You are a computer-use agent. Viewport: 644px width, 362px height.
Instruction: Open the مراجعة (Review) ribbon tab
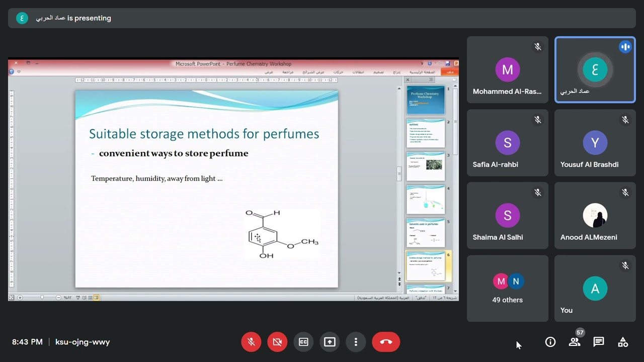[x=288, y=72]
